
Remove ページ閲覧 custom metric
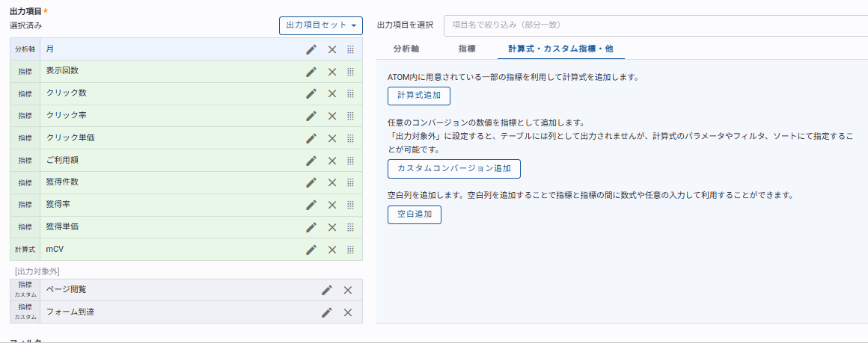348,291
